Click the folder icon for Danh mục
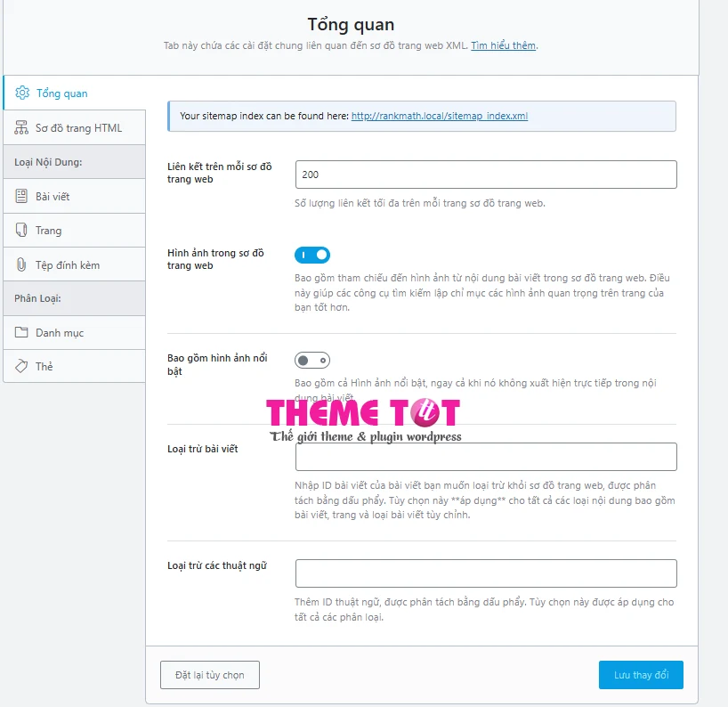728x707 pixels. point(21,332)
